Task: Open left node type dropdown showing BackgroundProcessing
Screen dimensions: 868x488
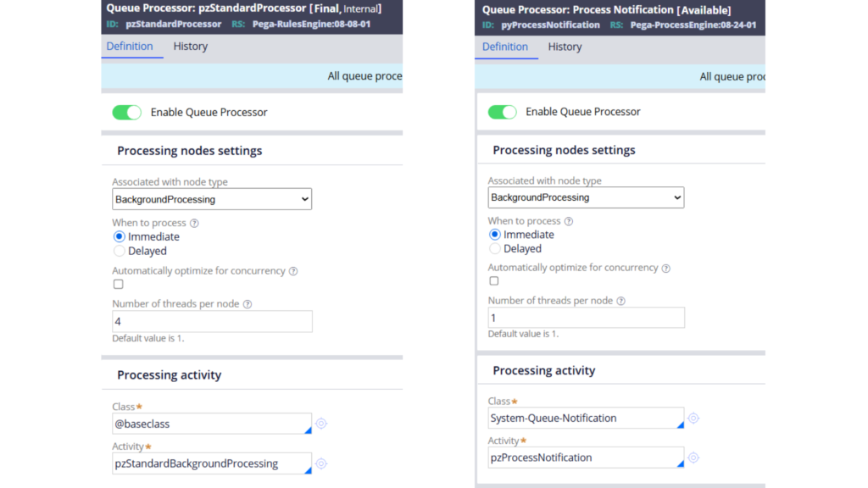Action: [212, 199]
